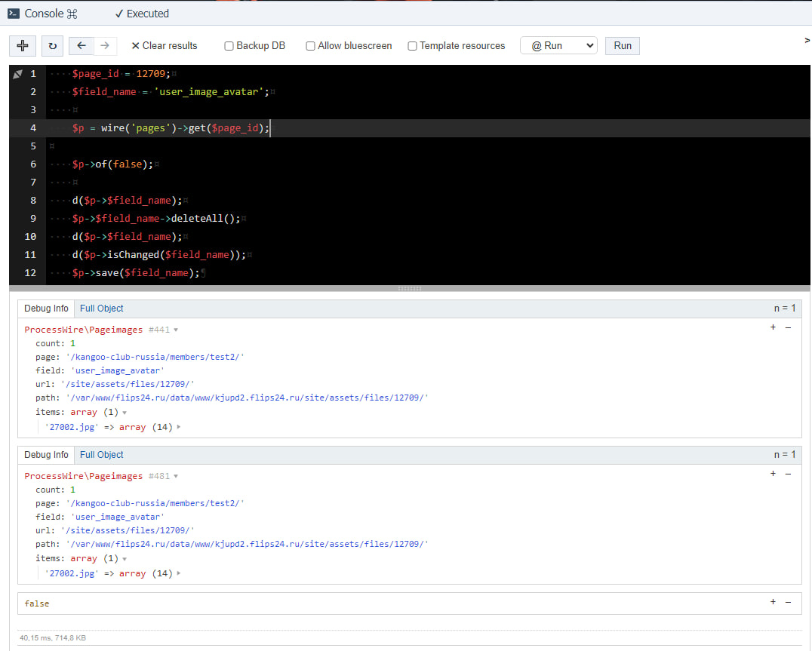The height and width of the screenshot is (651, 812).
Task: Go forward in history with right arrow
Action: (x=105, y=45)
